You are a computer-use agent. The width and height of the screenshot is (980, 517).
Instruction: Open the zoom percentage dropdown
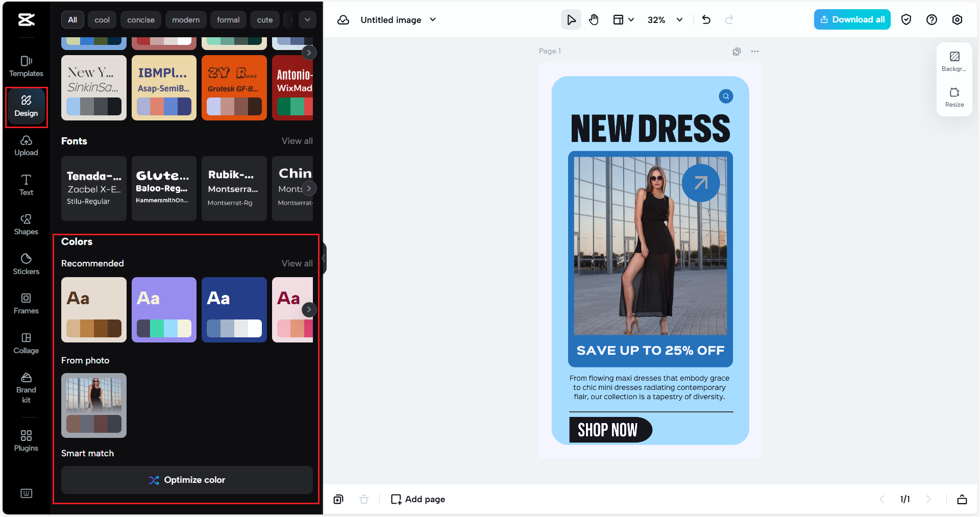point(664,19)
